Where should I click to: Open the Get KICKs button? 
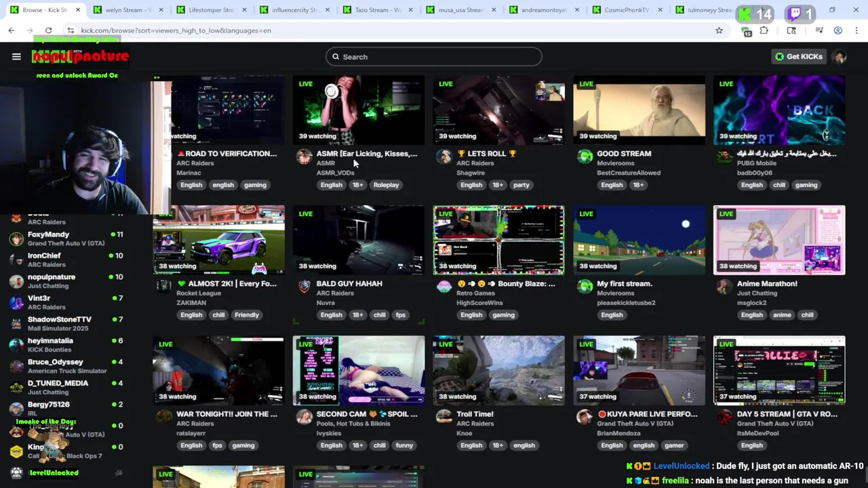pos(799,57)
